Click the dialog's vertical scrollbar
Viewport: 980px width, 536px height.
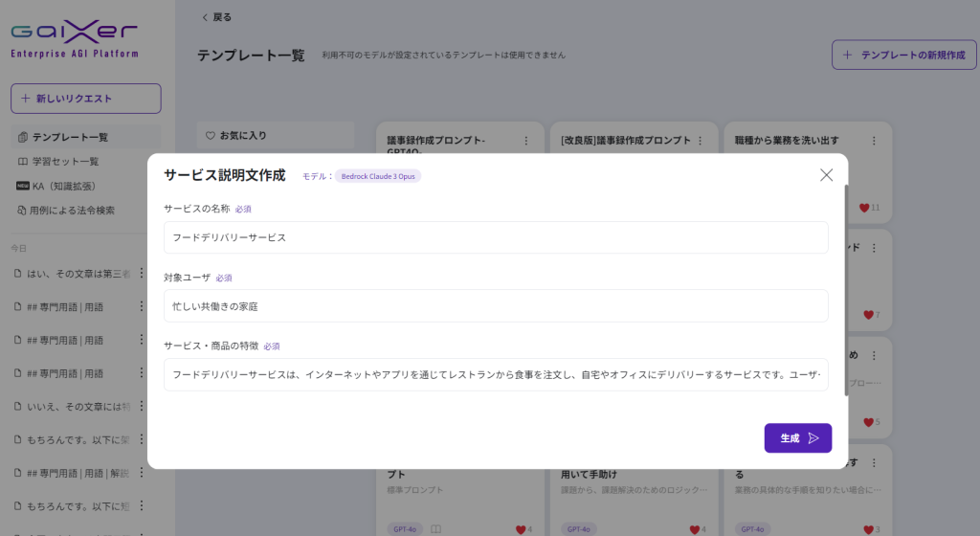pos(845,287)
